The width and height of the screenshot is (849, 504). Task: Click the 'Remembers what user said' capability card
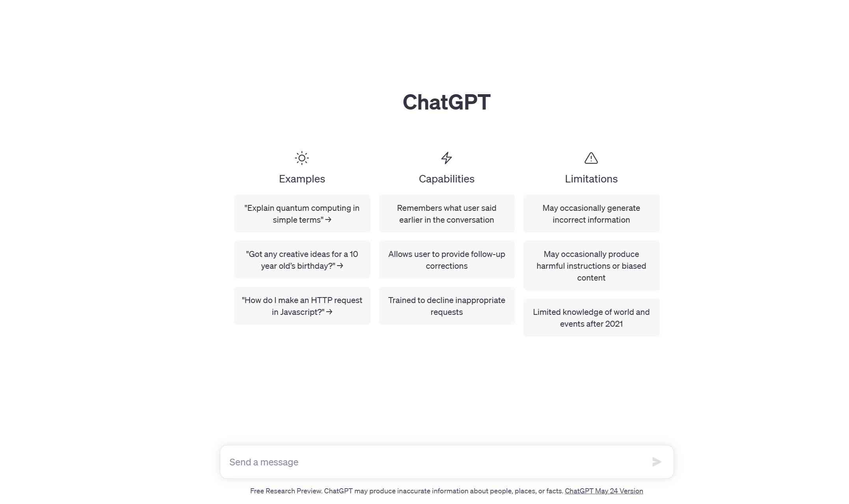(x=447, y=213)
